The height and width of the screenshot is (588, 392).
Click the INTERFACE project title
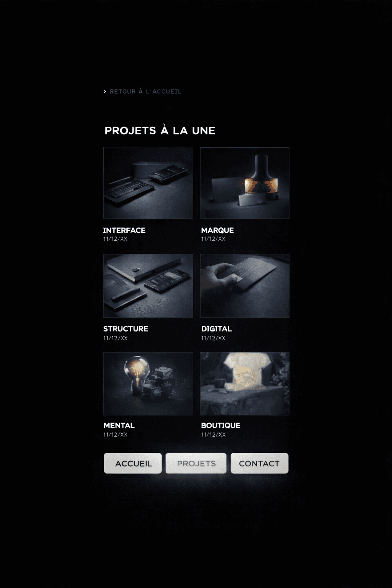[124, 230]
